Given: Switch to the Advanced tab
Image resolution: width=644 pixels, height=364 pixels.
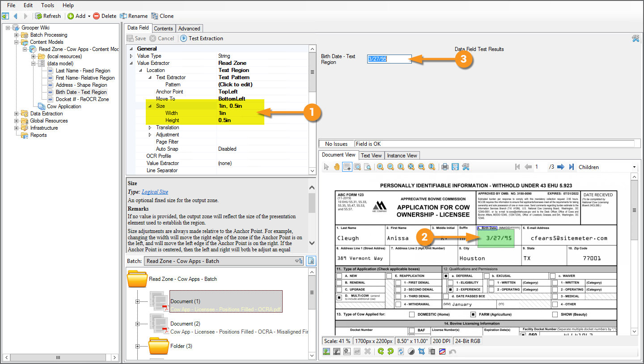Looking at the screenshot, I should (x=189, y=29).
